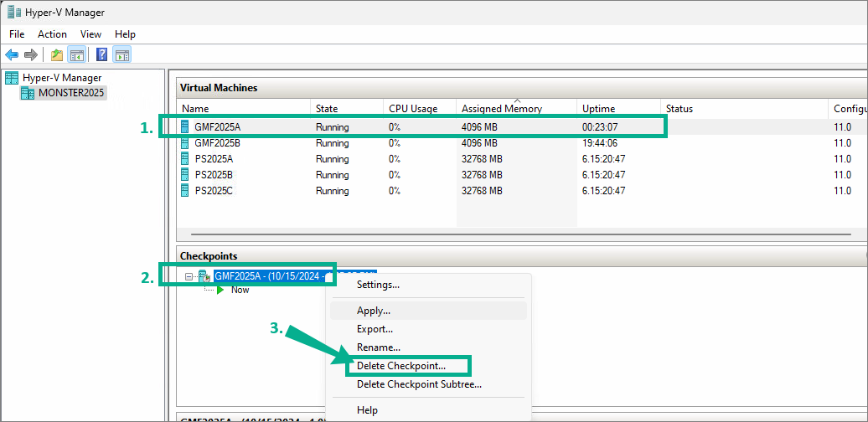
Task: Sort by the Status column header
Action: tap(745, 109)
